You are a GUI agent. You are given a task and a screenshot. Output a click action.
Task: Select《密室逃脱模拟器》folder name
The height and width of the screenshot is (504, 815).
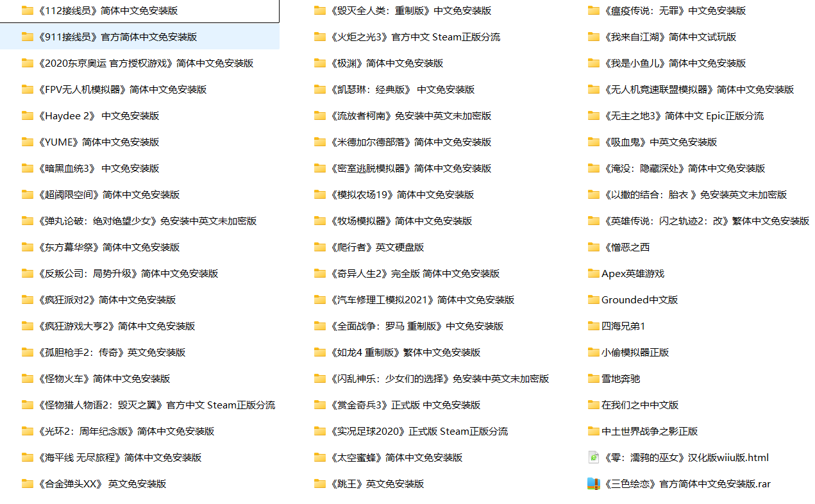[411, 168]
